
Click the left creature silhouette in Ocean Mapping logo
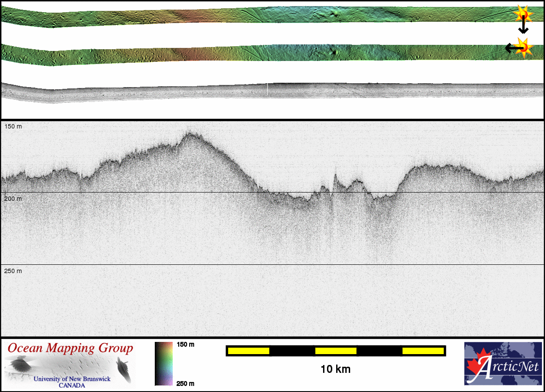pos(20,364)
